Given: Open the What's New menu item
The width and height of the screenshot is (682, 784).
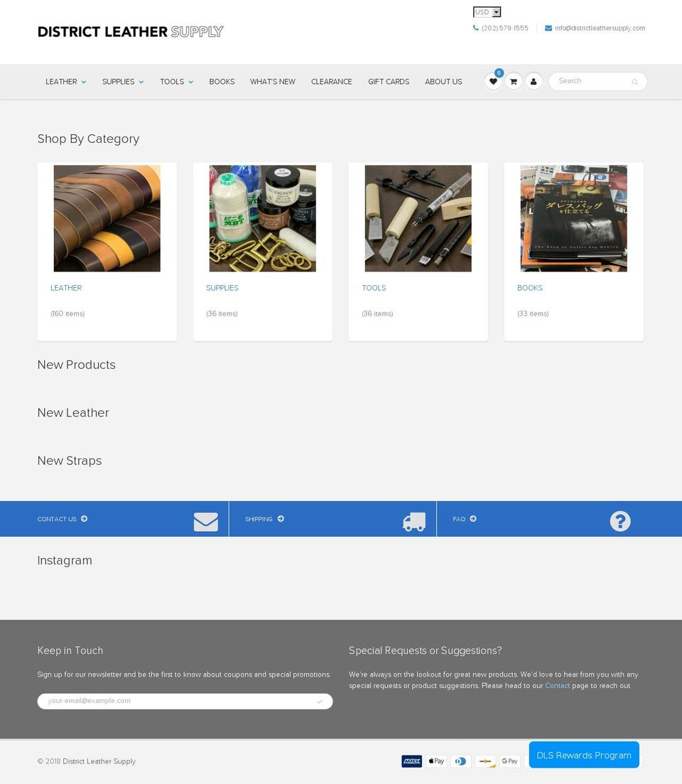Looking at the screenshot, I should [273, 82].
